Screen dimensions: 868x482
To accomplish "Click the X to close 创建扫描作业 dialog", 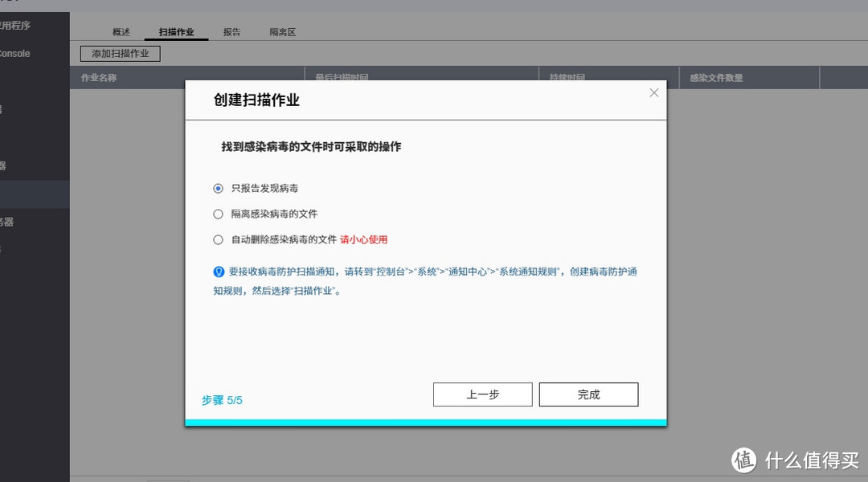I will (653, 92).
